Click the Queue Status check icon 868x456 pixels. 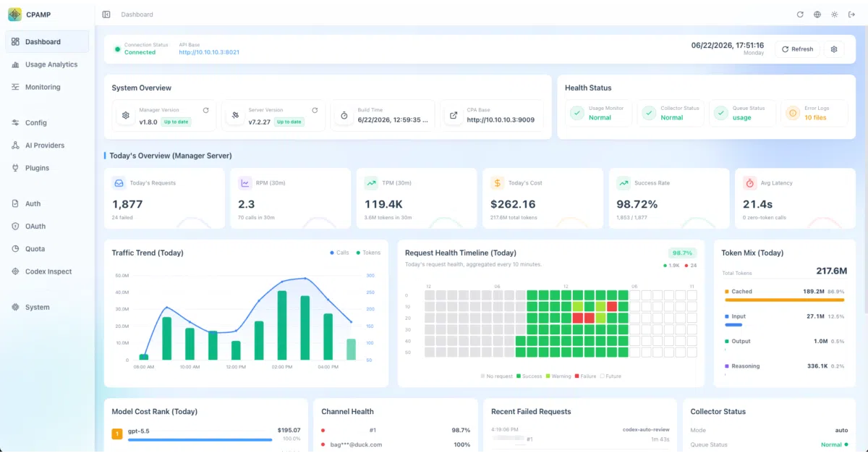720,113
